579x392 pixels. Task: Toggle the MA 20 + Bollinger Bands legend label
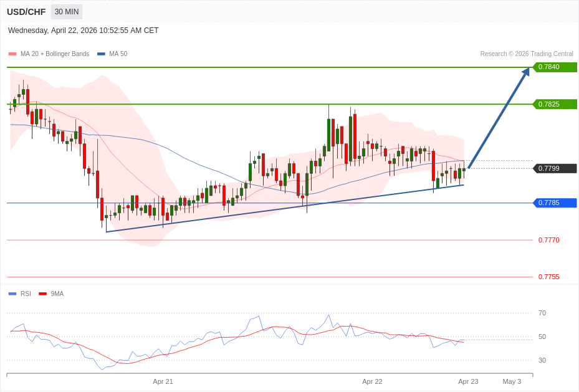(x=55, y=54)
